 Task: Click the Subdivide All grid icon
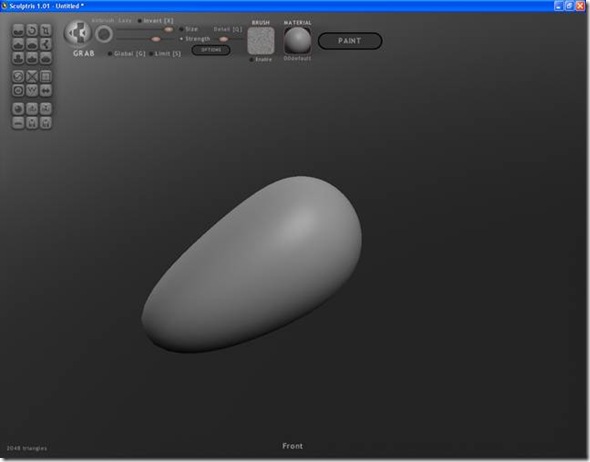(x=46, y=77)
